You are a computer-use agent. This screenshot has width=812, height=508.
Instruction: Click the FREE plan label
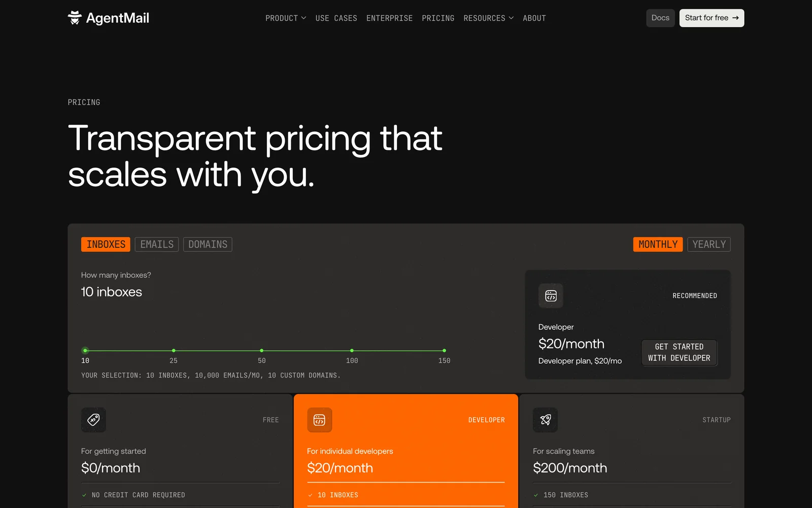[271, 420]
